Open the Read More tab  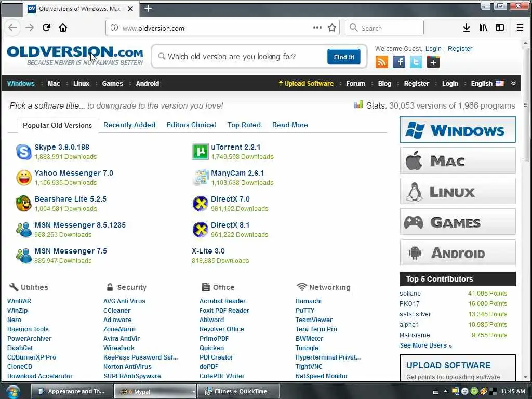pos(290,125)
